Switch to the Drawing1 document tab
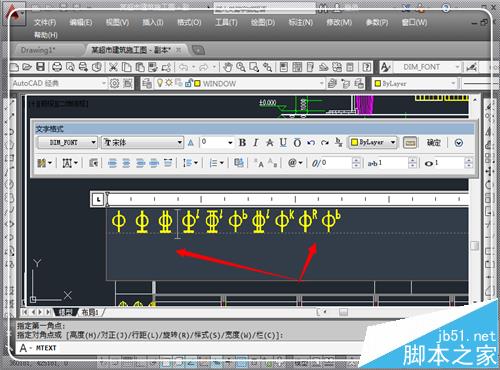Screen dimensions: 500x370 [x=38, y=50]
